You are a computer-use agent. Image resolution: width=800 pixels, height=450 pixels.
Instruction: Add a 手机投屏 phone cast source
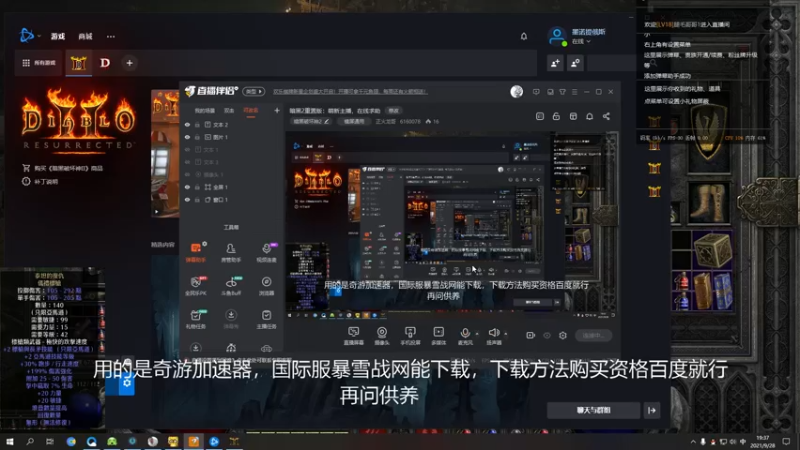coord(410,336)
